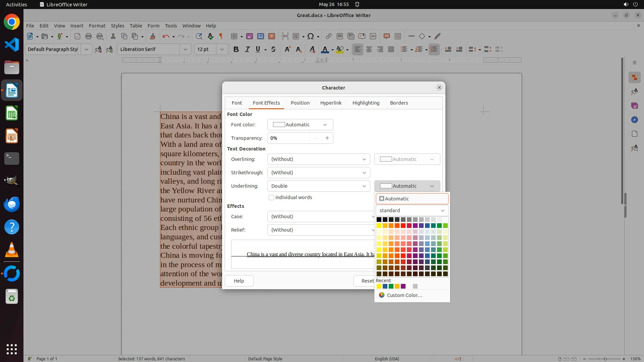Viewport: 644px width, 362px height.
Task: Click the Center Horizontally alignment icon
Action: 369,49
